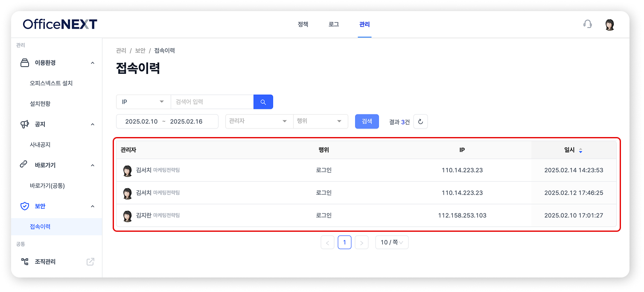Click the 공지 megaphone icon
The height and width of the screenshot is (292, 644).
[25, 124]
